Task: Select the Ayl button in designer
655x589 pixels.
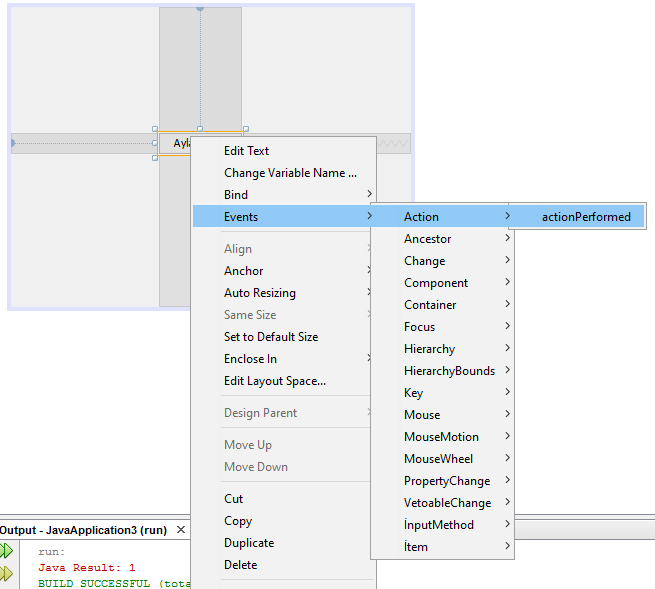Action: tap(175, 143)
